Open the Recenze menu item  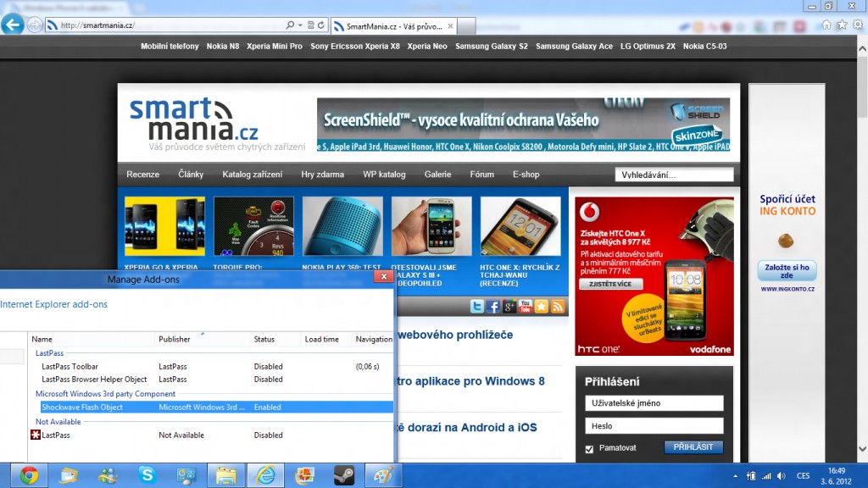(x=142, y=175)
